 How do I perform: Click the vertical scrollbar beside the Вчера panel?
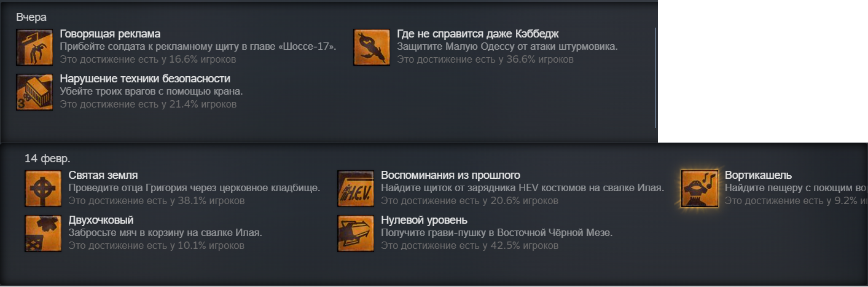click(655, 77)
